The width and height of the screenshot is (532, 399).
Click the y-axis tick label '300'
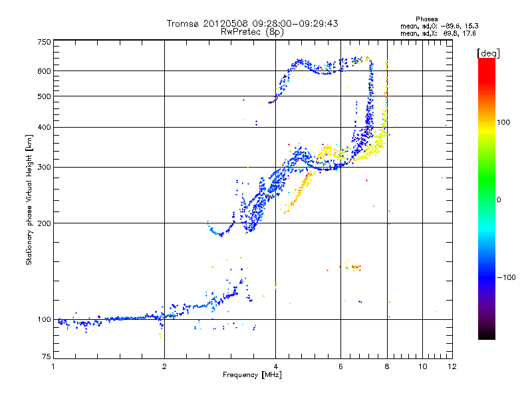pos(44,168)
